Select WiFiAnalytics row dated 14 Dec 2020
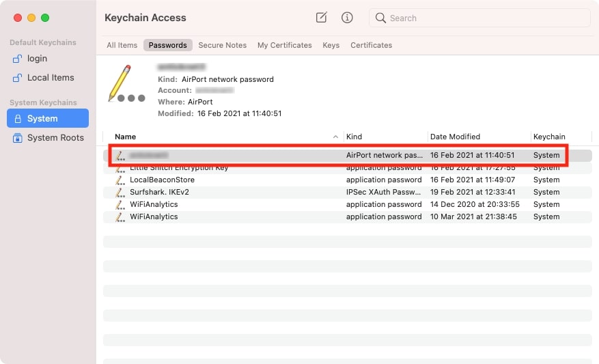Viewport: 599px width, 364px height. [x=347, y=204]
